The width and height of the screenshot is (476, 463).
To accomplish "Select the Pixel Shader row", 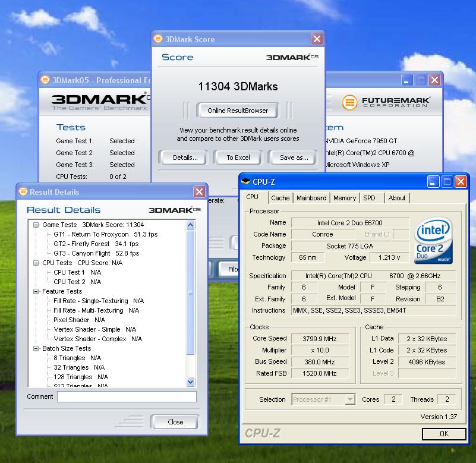I will 79,320.
